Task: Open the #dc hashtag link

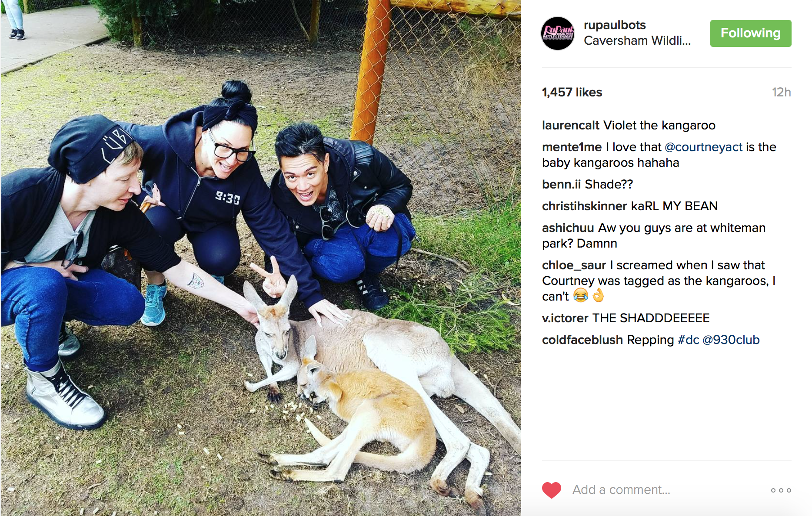Action: click(689, 340)
